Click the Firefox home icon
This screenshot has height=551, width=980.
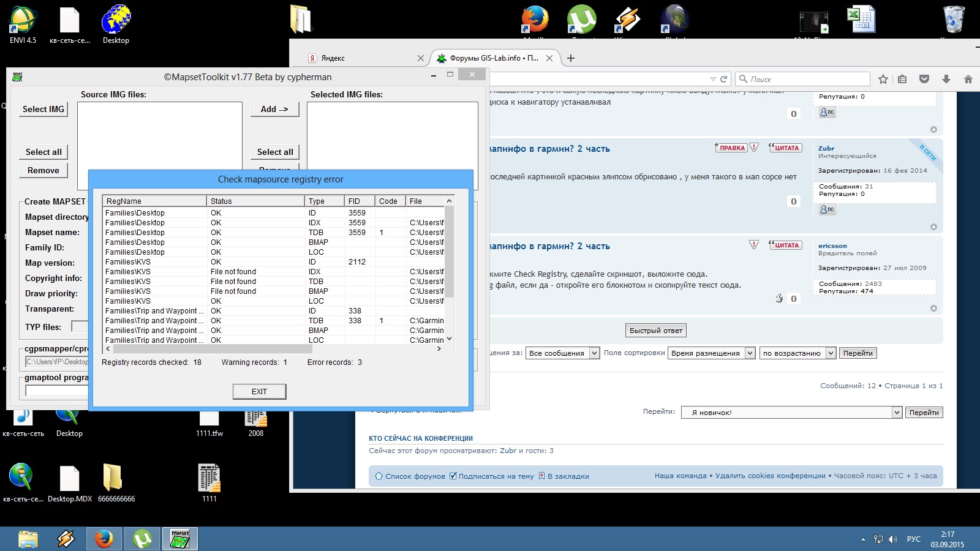(968, 79)
